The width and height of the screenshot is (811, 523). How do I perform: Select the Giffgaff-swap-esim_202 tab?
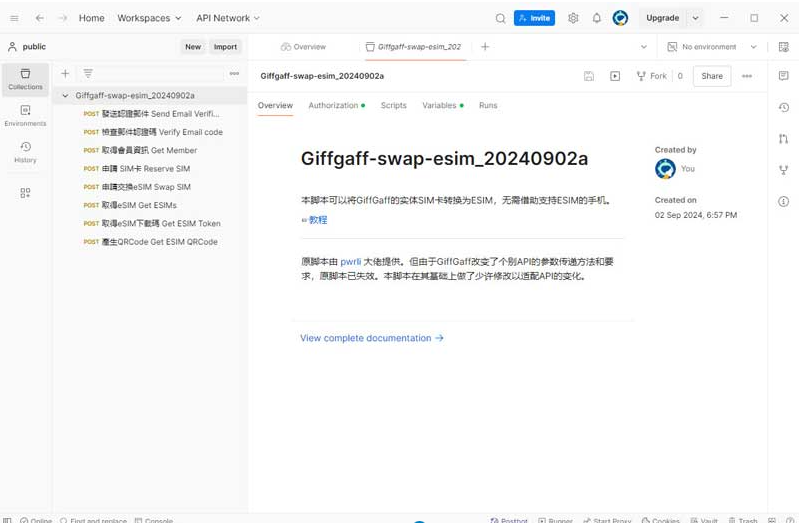pos(413,47)
